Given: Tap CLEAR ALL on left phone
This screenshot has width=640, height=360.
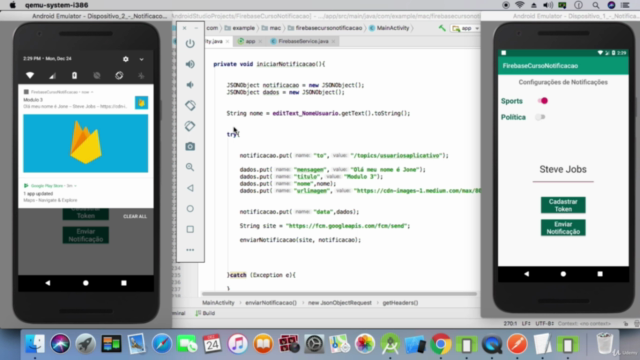Looking at the screenshot, I should pos(135,216).
